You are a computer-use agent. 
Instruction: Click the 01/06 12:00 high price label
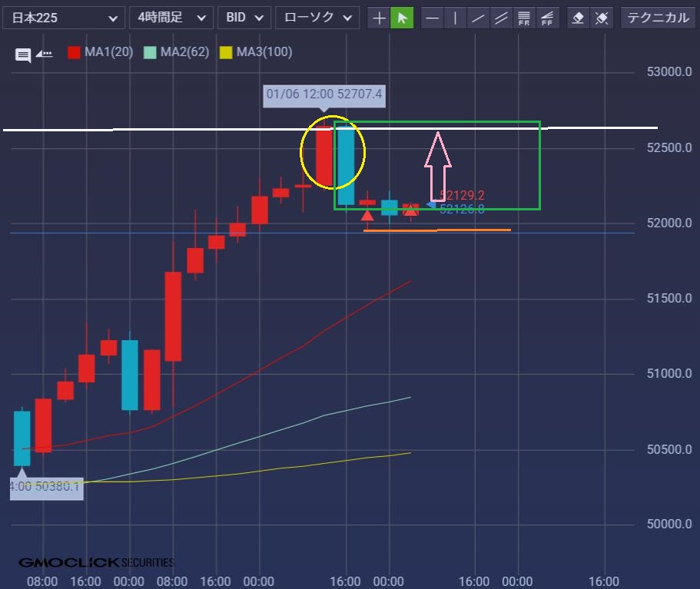pos(324,95)
